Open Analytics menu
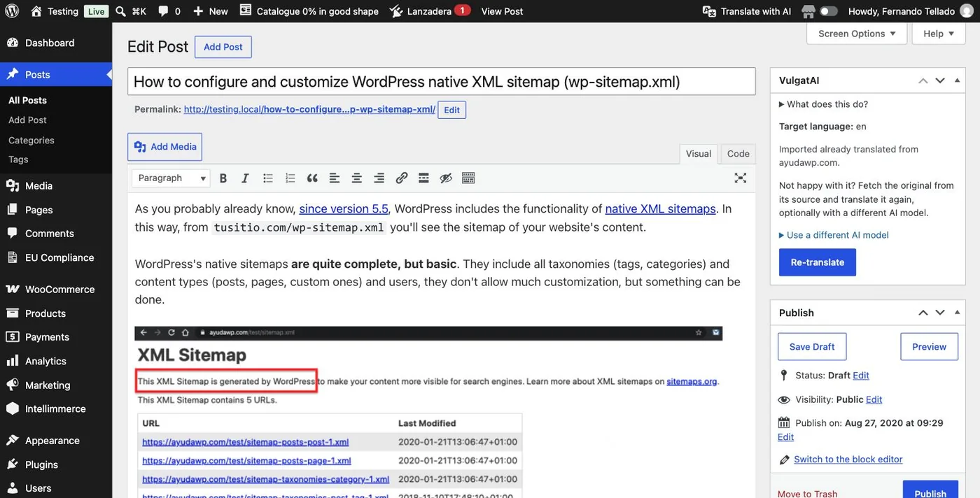This screenshot has width=980, height=498. pos(56,361)
